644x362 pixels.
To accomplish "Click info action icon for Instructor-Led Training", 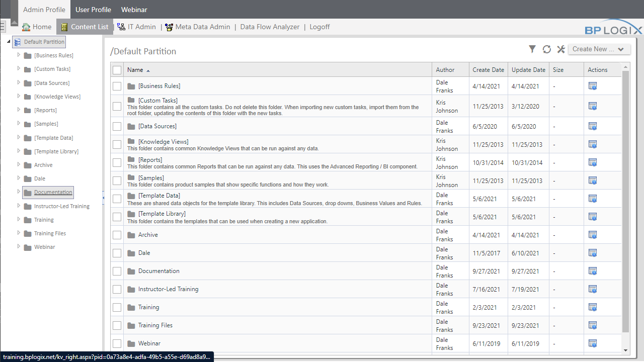I will pyautogui.click(x=593, y=289).
